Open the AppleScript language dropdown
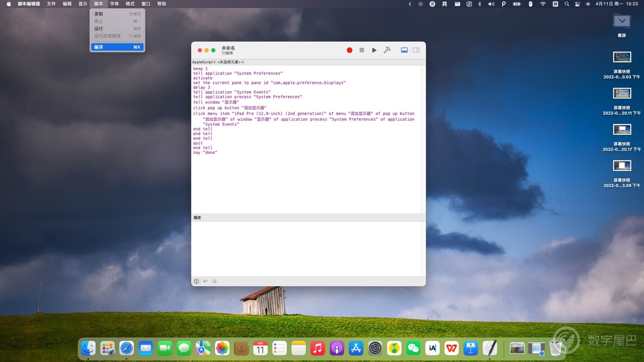This screenshot has height=362, width=644. [204, 62]
